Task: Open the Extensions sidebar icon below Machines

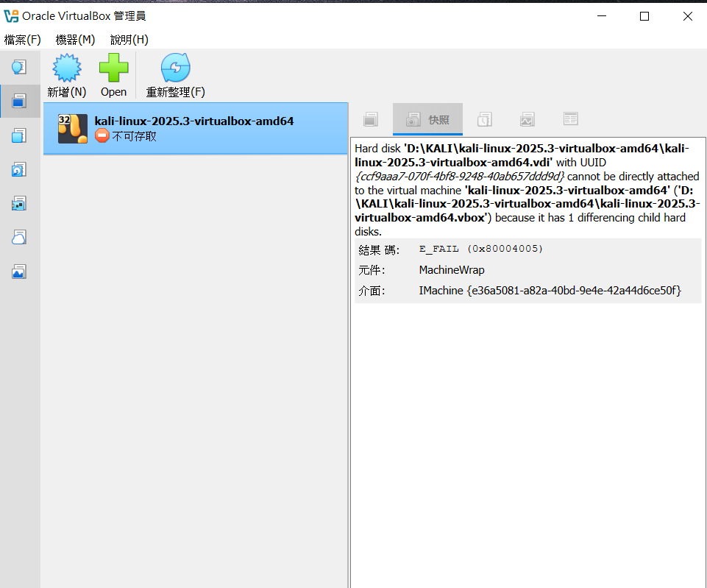Action: pyautogui.click(x=19, y=135)
